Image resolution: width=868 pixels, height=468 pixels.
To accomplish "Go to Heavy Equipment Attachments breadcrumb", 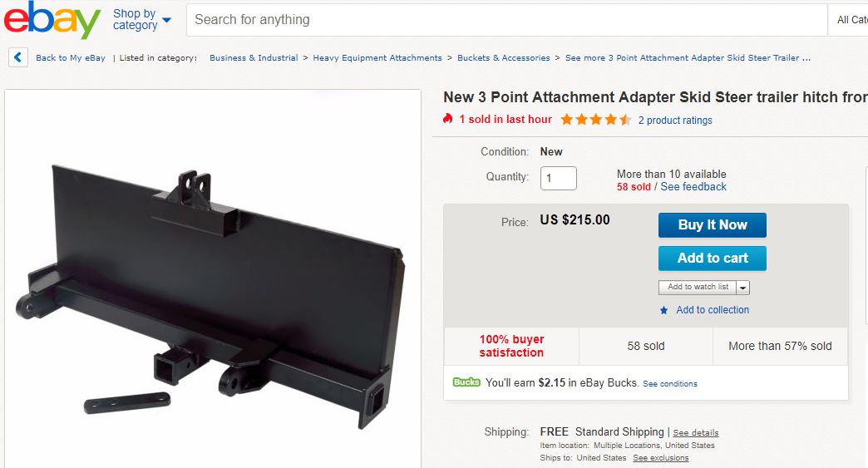I will [377, 58].
